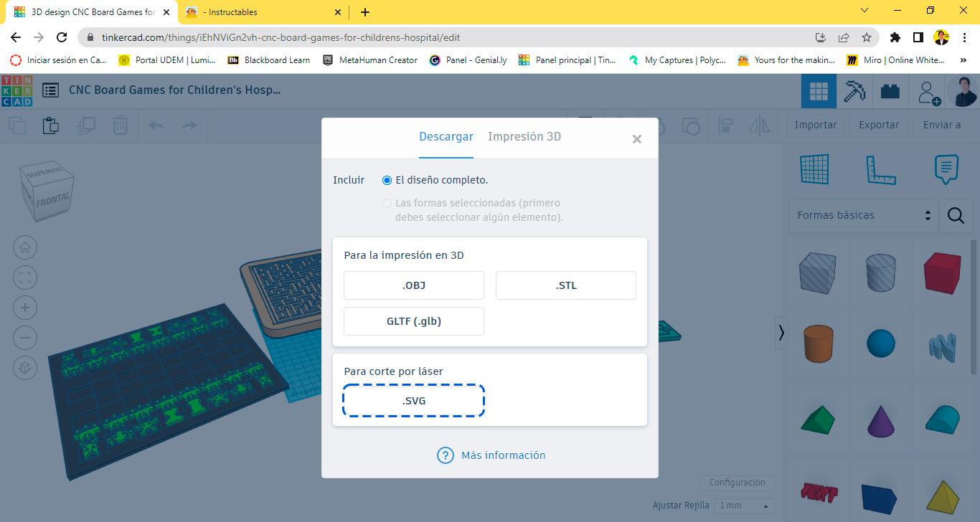Pick the red box shape
The height and width of the screenshot is (522, 980).
[x=942, y=272]
